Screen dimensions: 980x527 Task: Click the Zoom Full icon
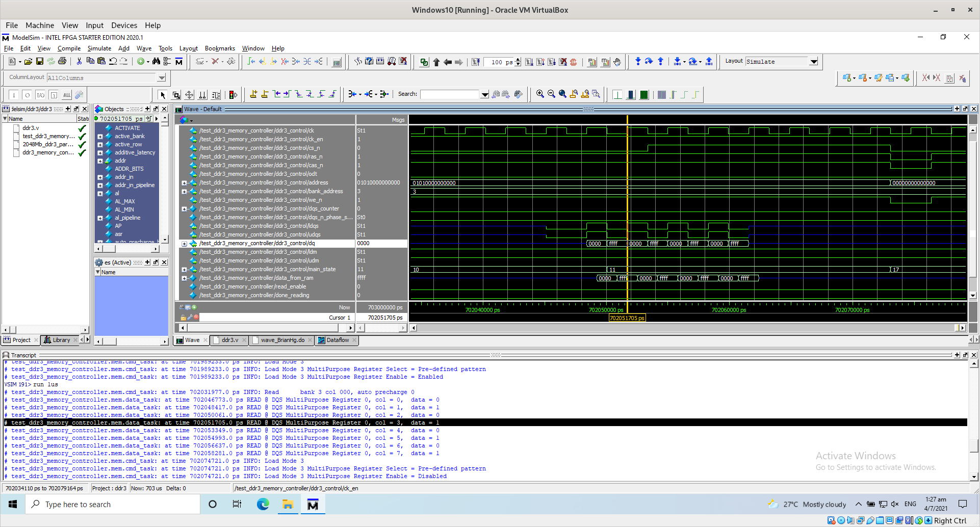pos(562,94)
